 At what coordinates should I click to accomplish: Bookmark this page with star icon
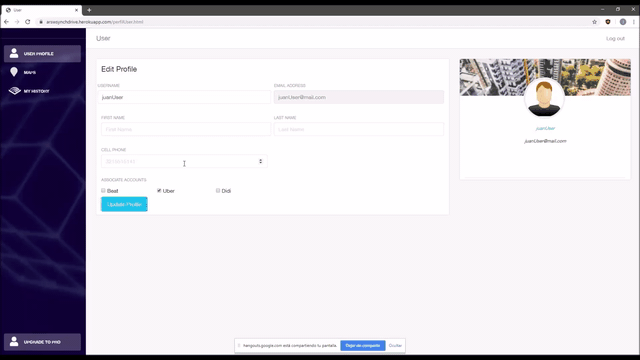tap(594, 22)
